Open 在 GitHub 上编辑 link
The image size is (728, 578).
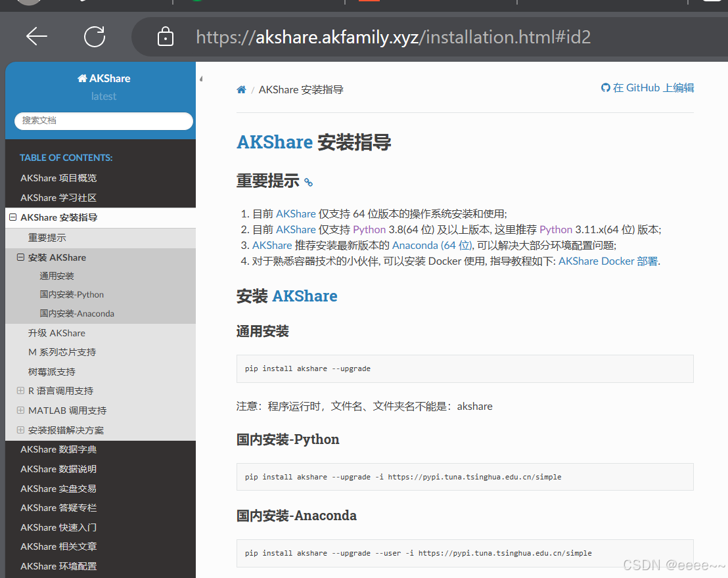click(x=647, y=88)
